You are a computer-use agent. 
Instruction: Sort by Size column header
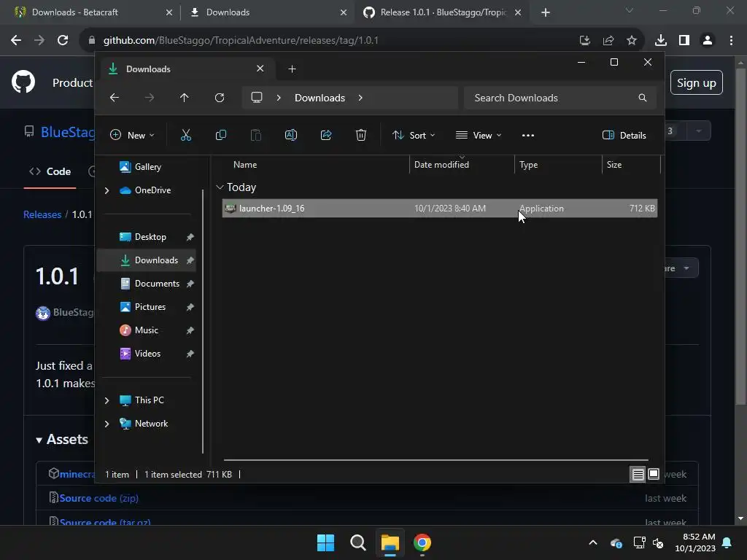(631, 164)
